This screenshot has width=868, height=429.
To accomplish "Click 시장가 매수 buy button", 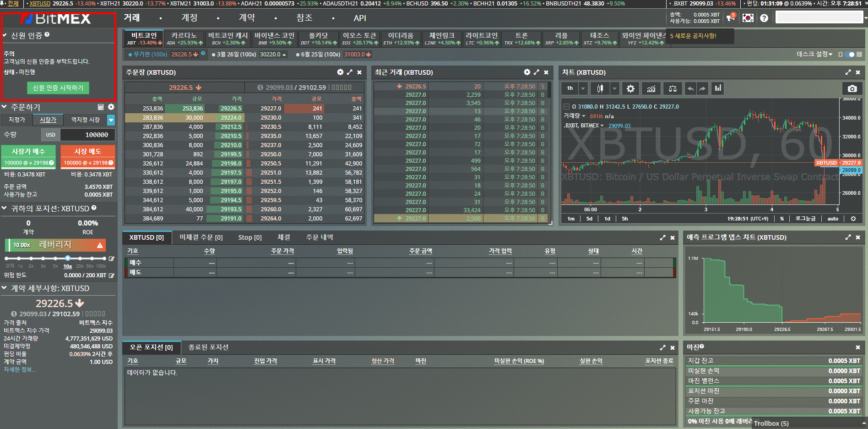I will tap(28, 156).
